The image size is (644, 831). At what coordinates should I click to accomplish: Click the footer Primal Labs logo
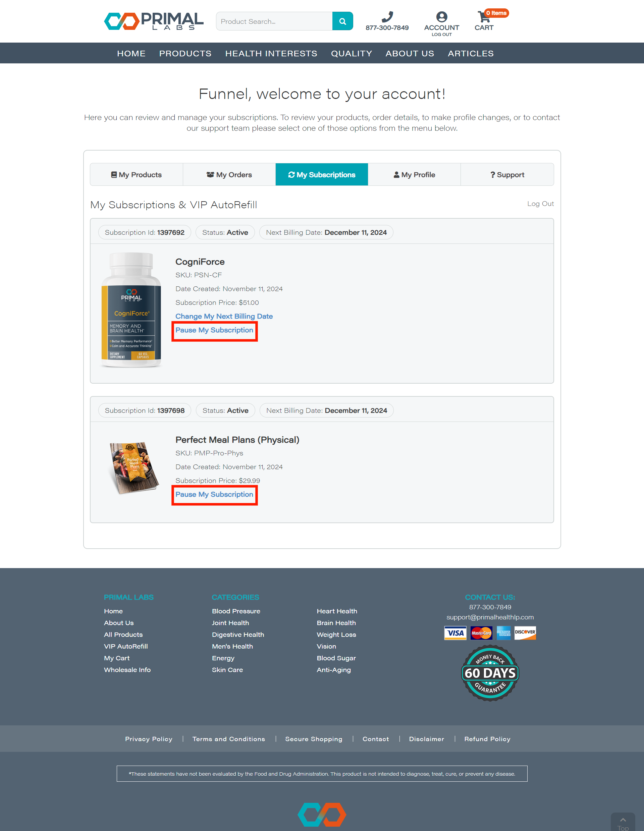point(322,814)
